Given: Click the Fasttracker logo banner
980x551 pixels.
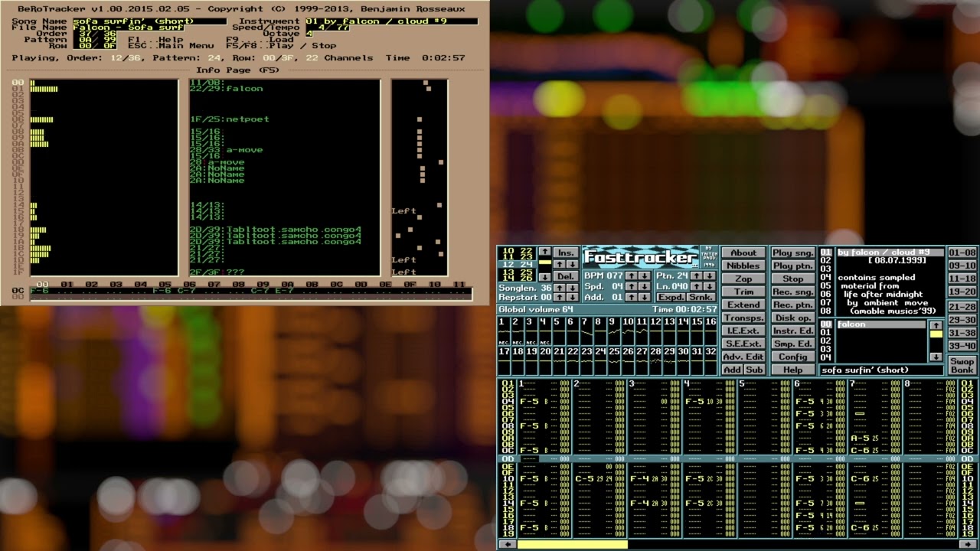Looking at the screenshot, I should coord(641,257).
